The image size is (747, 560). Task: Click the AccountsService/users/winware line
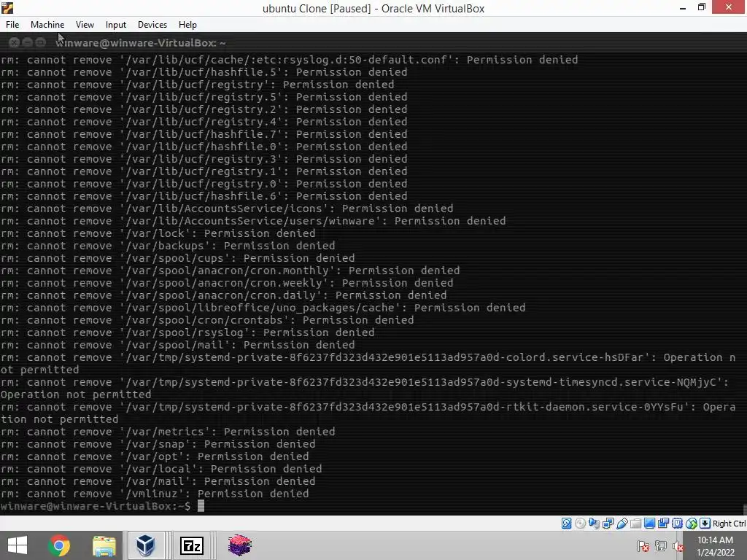point(253,221)
